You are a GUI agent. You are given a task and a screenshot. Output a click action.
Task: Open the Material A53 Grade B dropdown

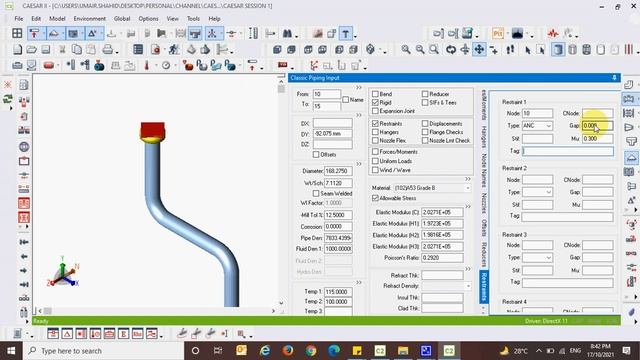pos(468,188)
